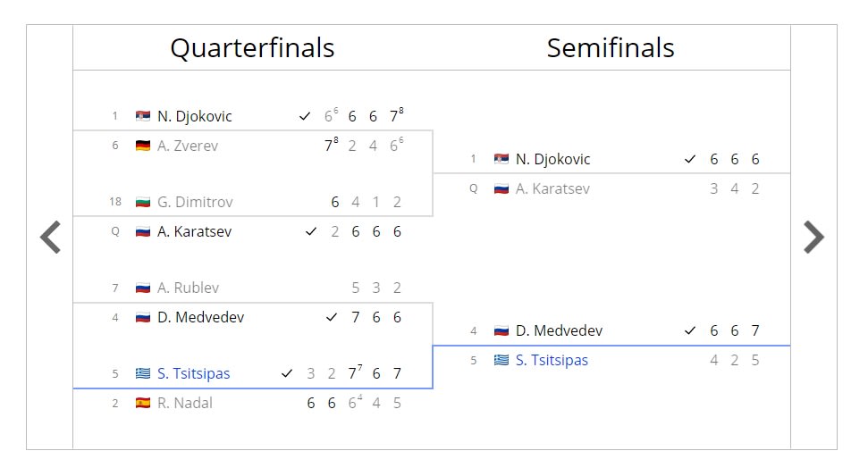
Task: Open N. Djokovic player name in semifinals
Action: (x=552, y=159)
